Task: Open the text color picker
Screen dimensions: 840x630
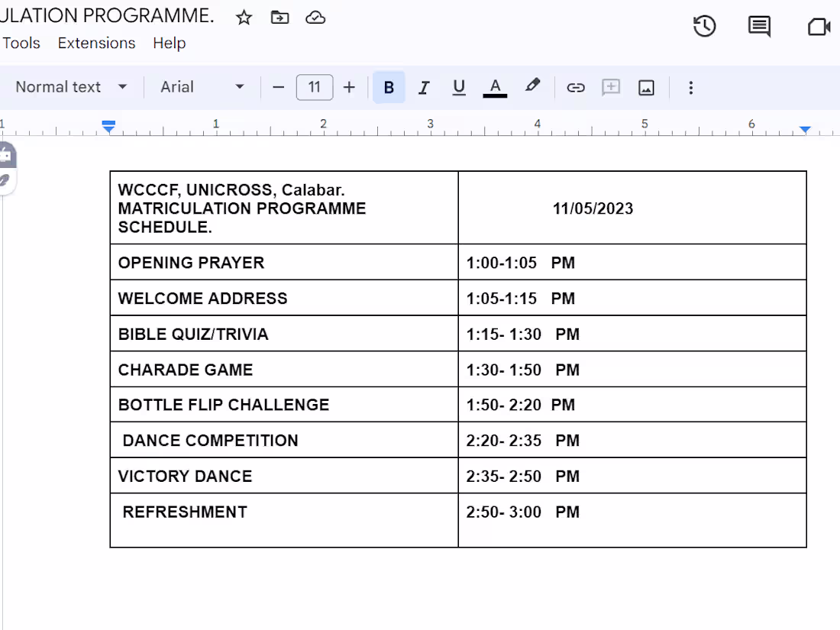Action: (x=495, y=87)
